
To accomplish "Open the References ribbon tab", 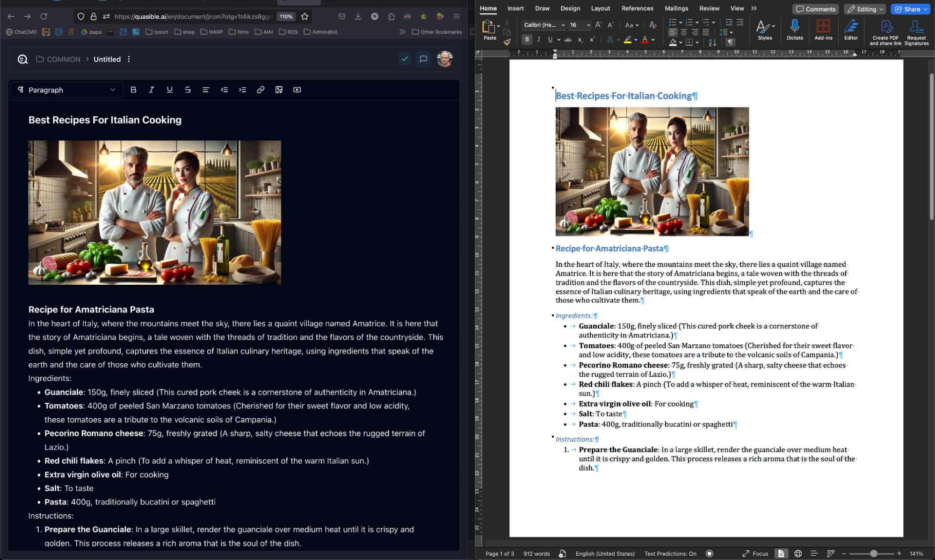I will 637,8.
